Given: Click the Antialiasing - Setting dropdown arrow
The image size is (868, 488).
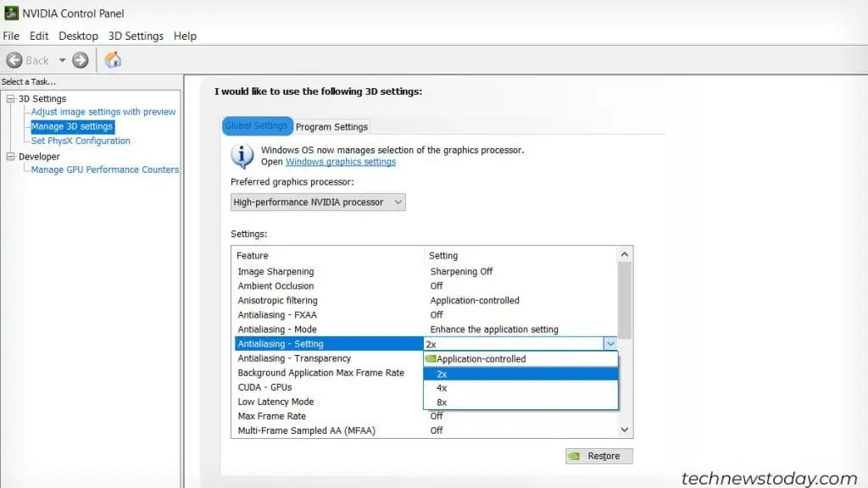Looking at the screenshot, I should (x=611, y=343).
